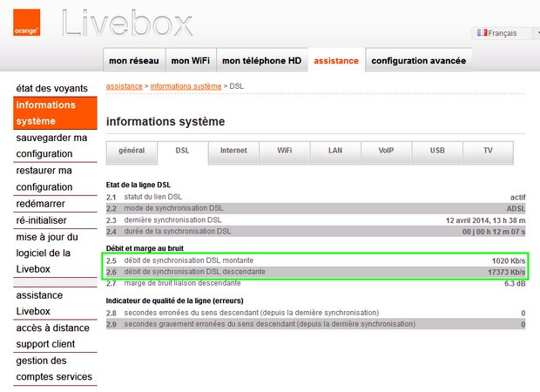The height and width of the screenshot is (392, 540).
Task: Click the 17373 Kb/s downstream value
Action: click(506, 272)
